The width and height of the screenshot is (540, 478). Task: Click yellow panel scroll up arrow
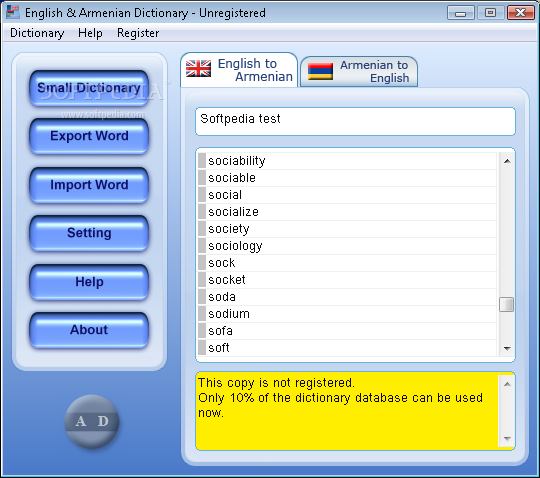pyautogui.click(x=507, y=384)
